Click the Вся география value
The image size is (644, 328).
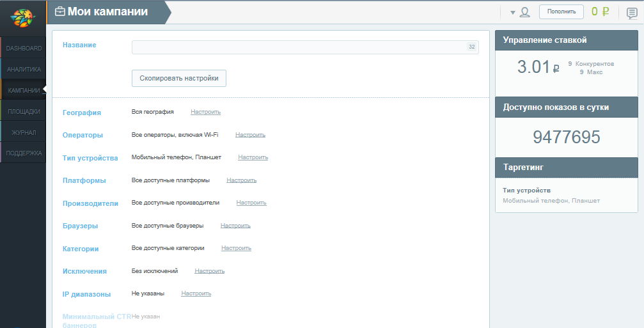tap(153, 112)
